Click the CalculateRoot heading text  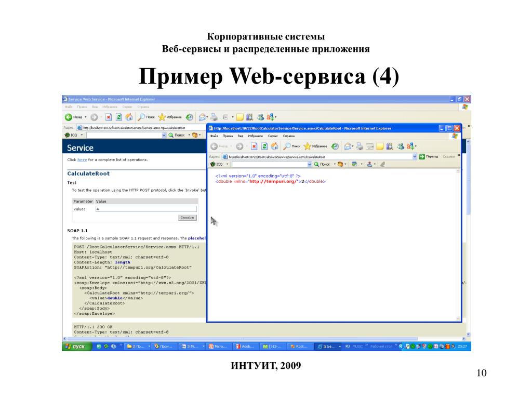click(88, 174)
